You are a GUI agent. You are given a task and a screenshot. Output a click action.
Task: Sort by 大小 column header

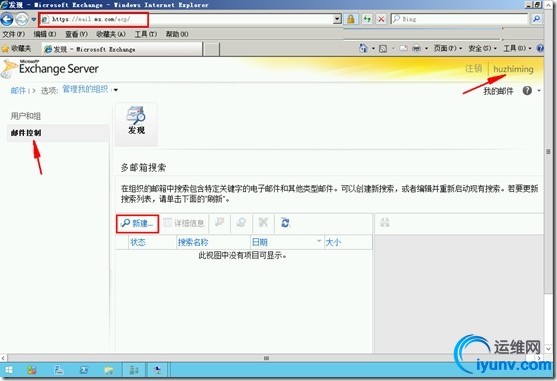[x=348, y=243]
